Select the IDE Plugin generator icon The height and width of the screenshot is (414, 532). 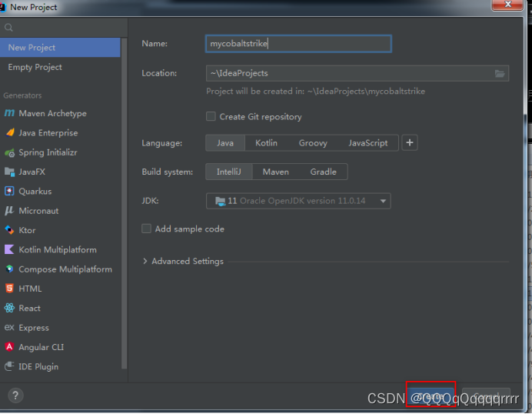coord(9,366)
